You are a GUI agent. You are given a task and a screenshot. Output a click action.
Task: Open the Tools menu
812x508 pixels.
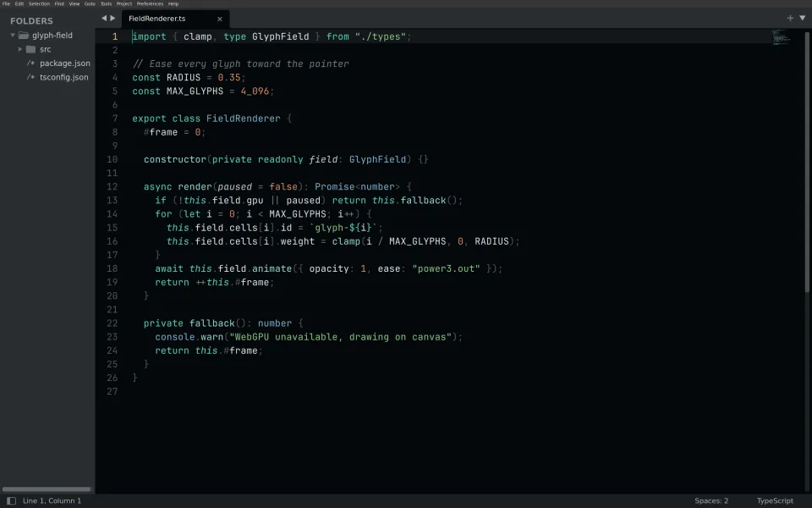coord(107,3)
